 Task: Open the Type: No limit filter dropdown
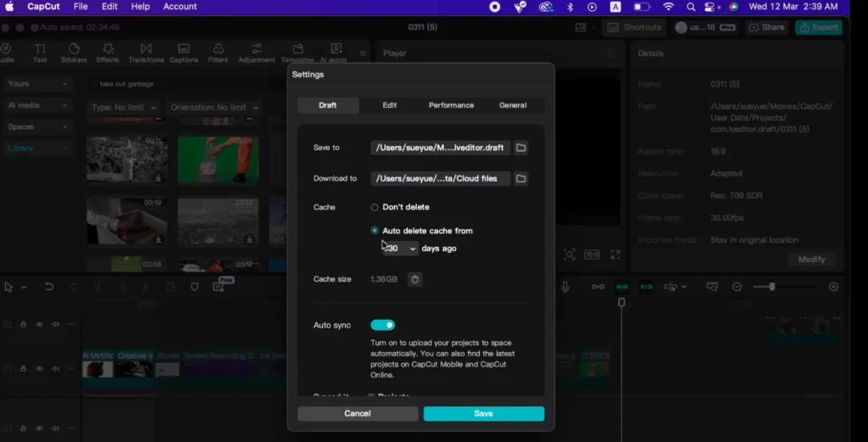124,108
